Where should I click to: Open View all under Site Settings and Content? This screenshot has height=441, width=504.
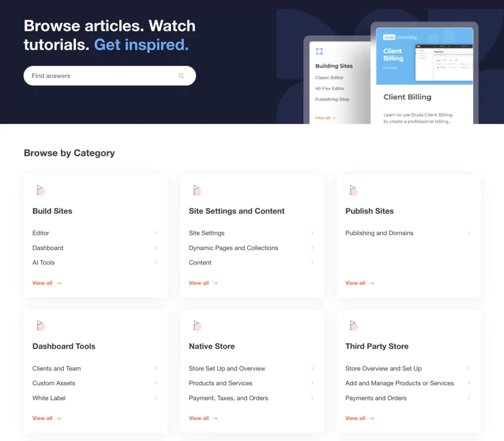pos(203,283)
